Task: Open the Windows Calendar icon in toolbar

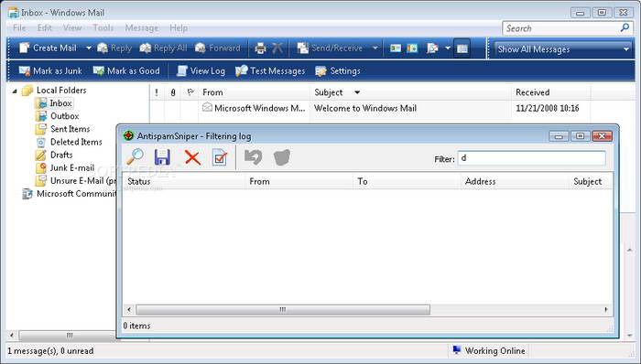Action: pyautogui.click(x=412, y=48)
